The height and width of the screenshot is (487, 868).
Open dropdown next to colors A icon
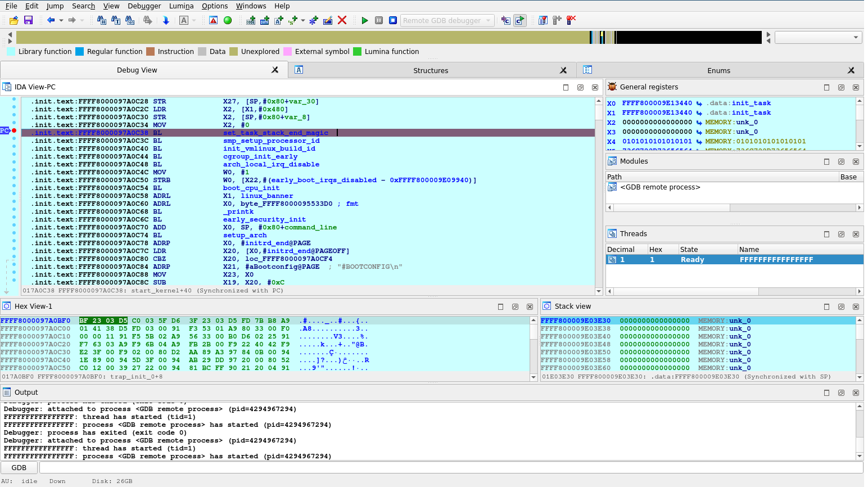click(193, 20)
